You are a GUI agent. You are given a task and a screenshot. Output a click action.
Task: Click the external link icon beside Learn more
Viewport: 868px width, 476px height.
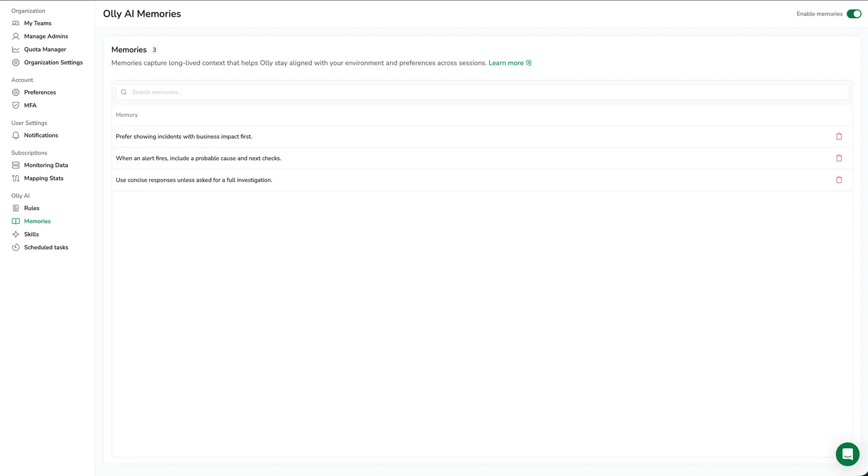(528, 63)
